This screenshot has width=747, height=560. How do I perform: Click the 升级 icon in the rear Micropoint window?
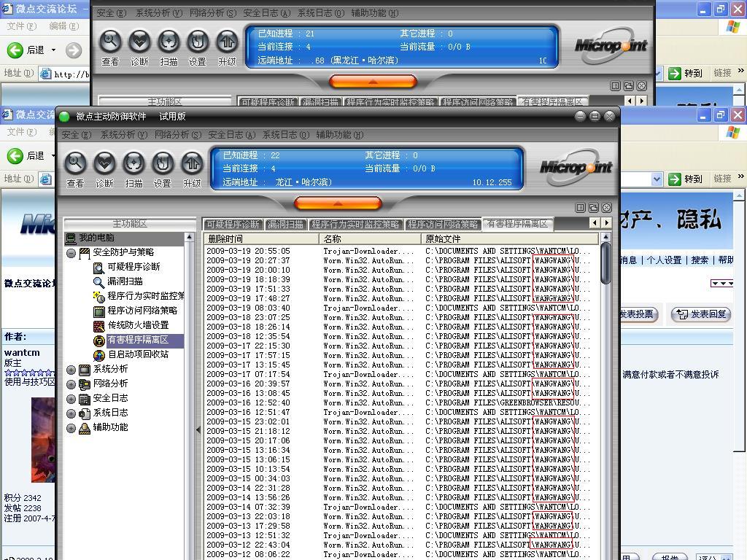(x=227, y=42)
